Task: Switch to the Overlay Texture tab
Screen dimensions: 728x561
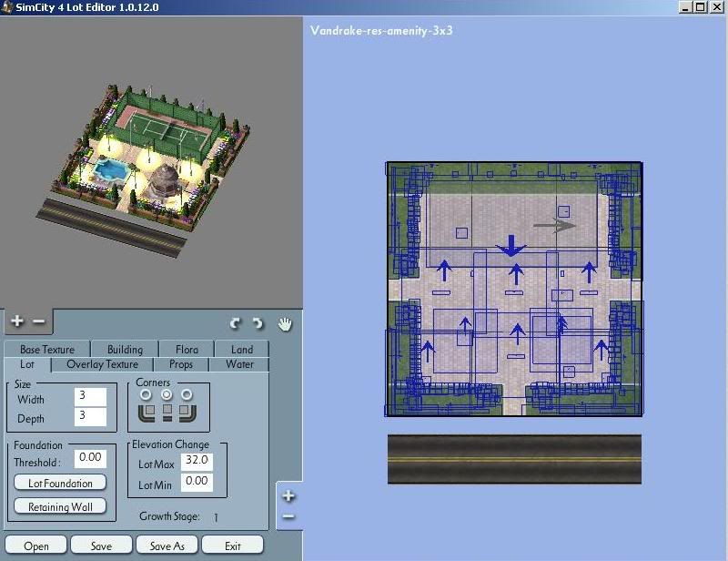Action: [x=102, y=364]
